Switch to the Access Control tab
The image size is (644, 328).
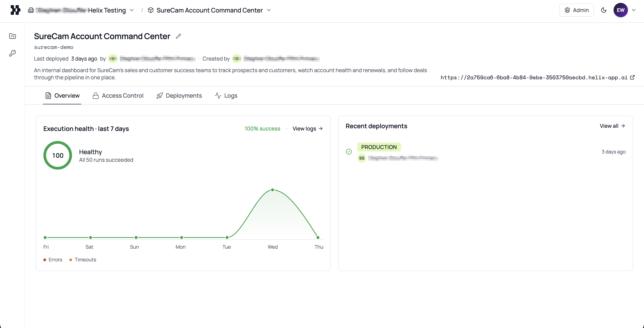[118, 96]
